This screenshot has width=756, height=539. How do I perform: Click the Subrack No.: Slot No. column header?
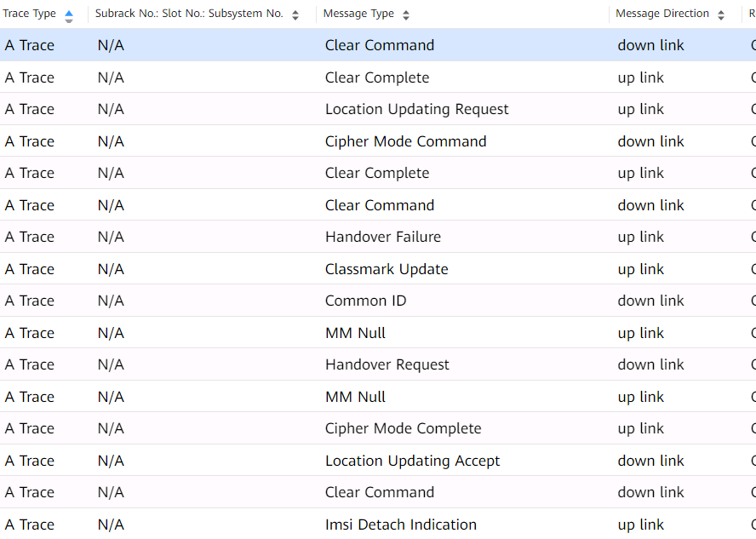[x=189, y=14]
